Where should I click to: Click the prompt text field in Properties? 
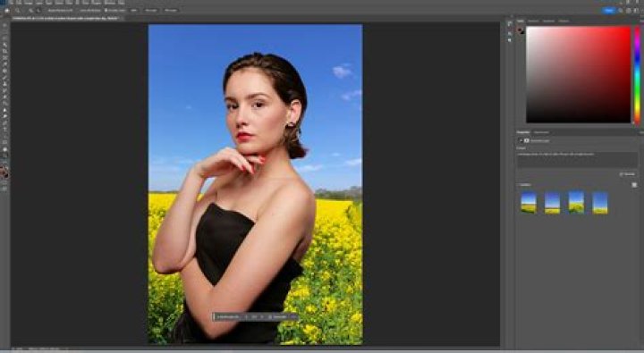[x=577, y=159]
